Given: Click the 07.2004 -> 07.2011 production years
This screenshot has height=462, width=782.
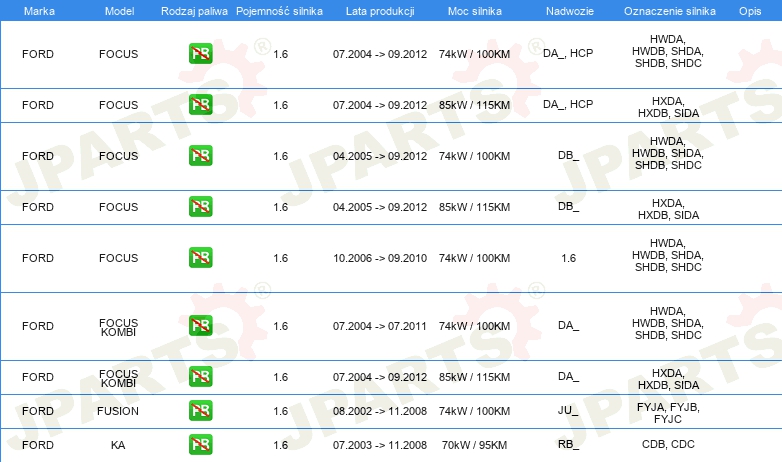Looking at the screenshot, I should pyautogui.click(x=380, y=326).
